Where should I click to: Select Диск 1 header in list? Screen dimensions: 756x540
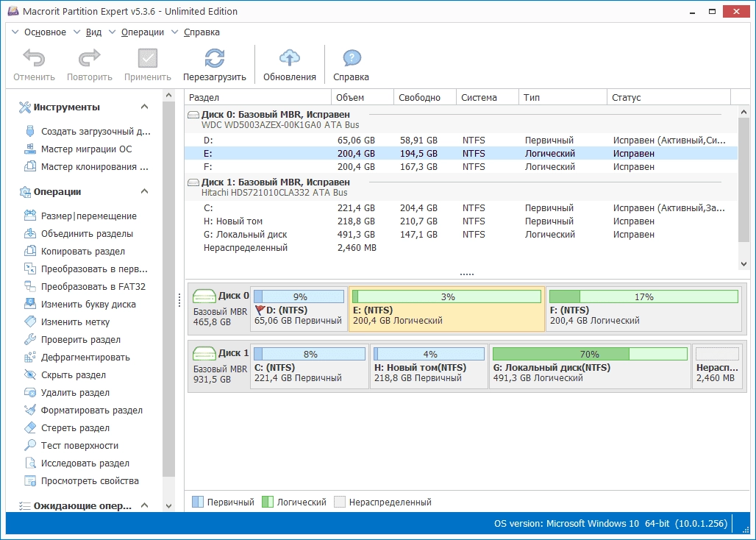coord(461,187)
